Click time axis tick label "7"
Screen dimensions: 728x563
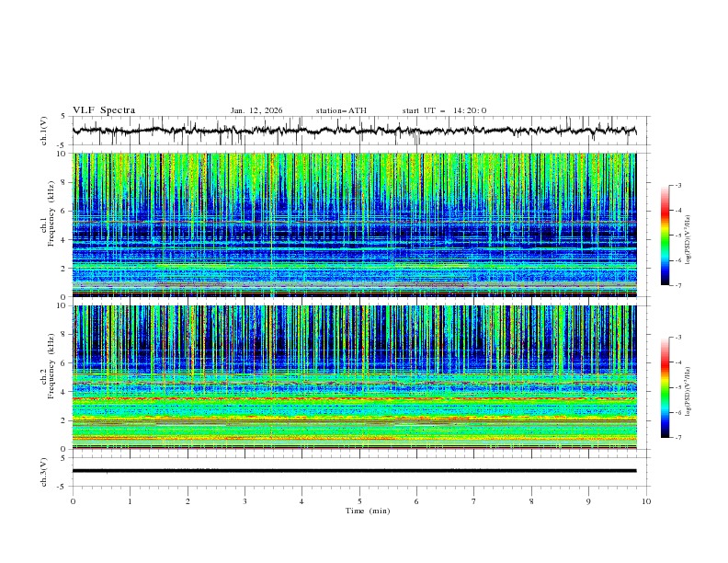coord(474,501)
